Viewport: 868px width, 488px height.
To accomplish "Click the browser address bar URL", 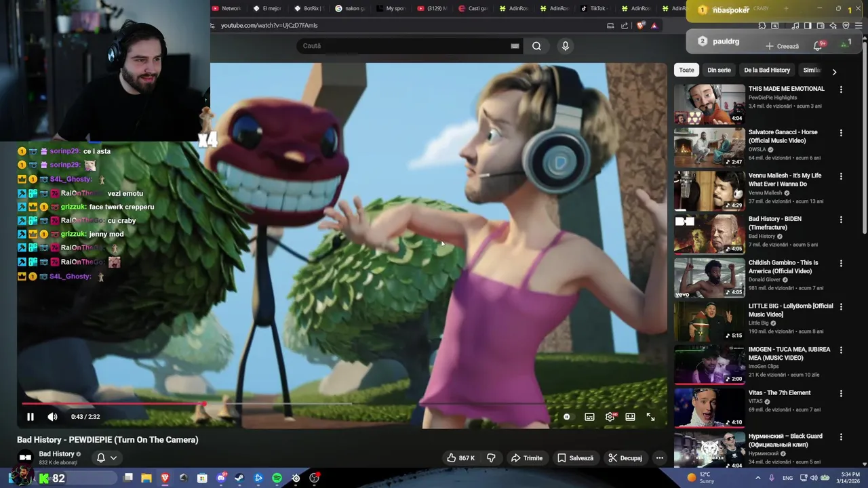I will click(269, 25).
